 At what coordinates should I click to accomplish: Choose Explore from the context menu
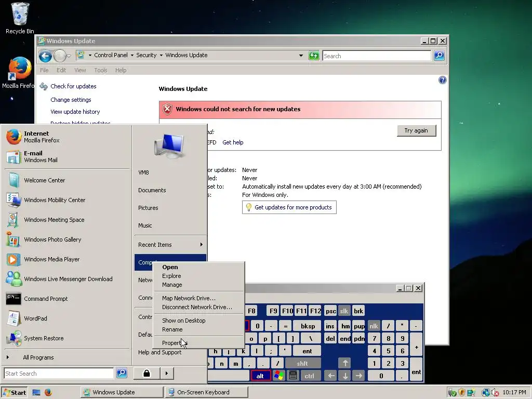[x=199, y=276]
